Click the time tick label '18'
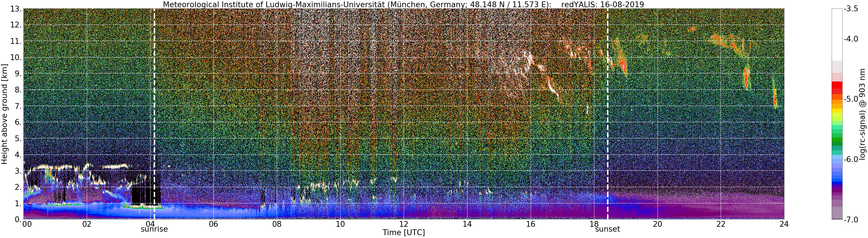Image resolution: width=868 pixels, height=238 pixels. click(x=594, y=224)
